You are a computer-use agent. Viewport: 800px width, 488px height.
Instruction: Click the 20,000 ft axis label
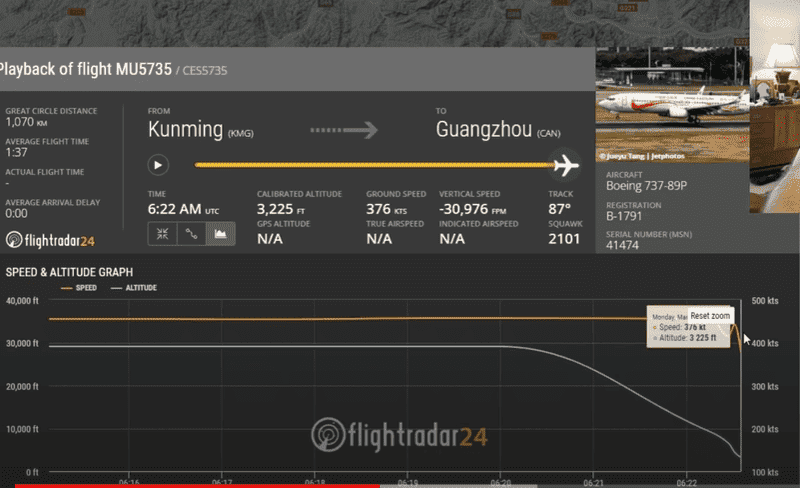pos(22,387)
